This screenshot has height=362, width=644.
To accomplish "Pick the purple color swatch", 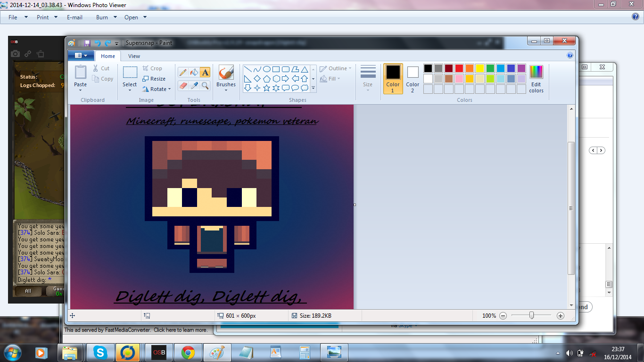I will [521, 68].
